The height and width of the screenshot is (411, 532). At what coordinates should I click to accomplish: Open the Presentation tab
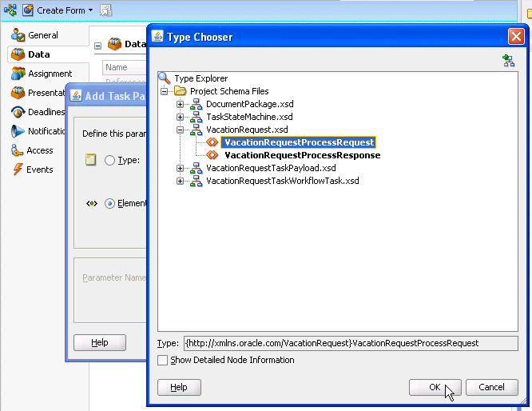click(38, 93)
